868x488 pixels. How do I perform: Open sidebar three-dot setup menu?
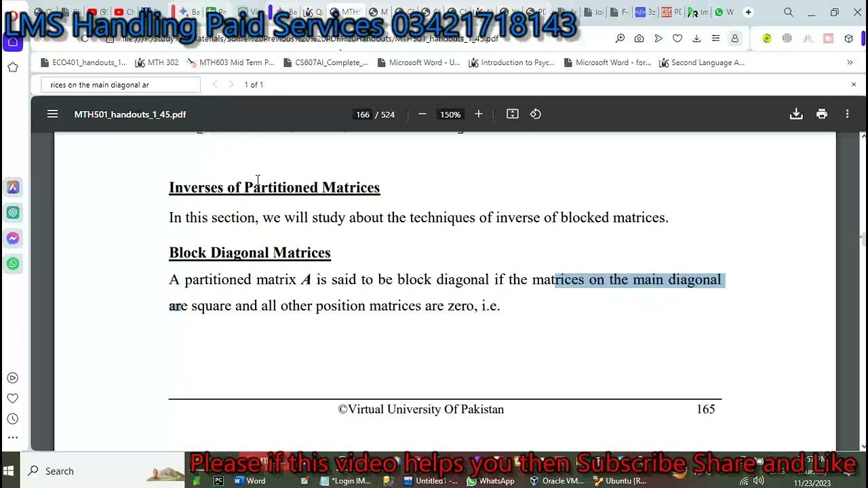click(x=13, y=438)
